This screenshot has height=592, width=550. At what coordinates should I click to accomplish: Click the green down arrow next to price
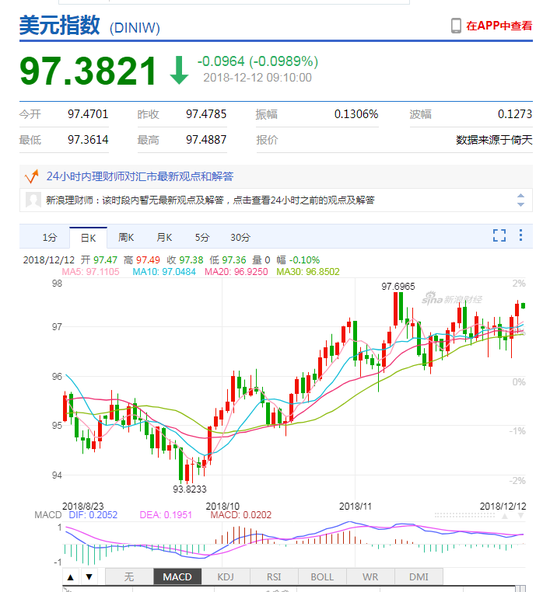[179, 70]
